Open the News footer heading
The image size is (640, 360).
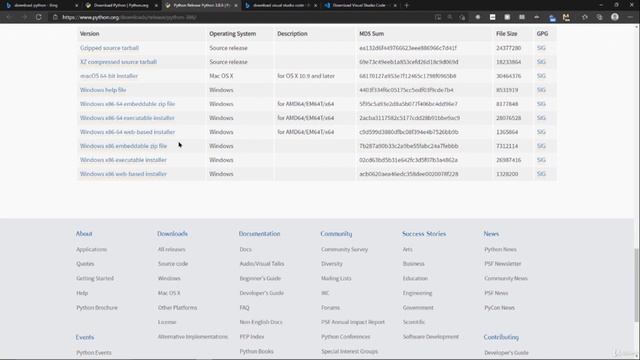coord(491,233)
